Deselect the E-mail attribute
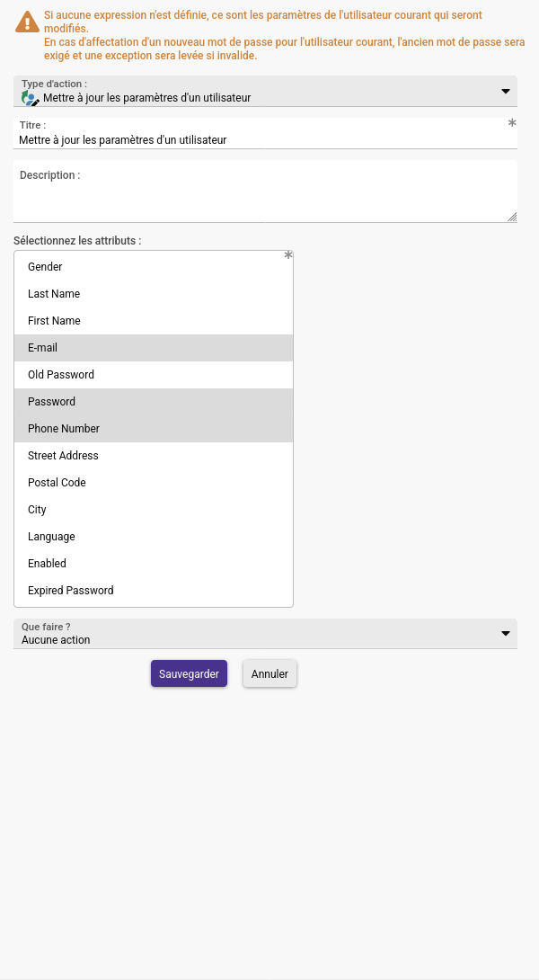 click(x=153, y=348)
